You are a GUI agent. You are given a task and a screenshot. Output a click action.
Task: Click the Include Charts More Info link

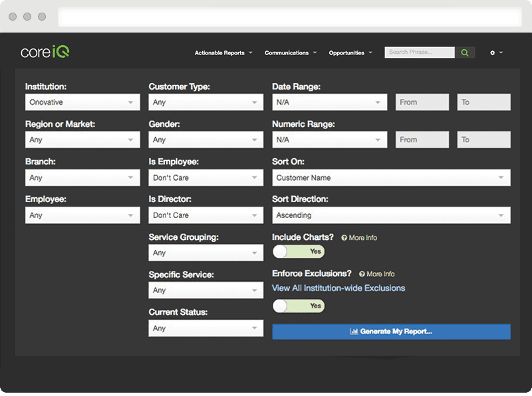(359, 238)
